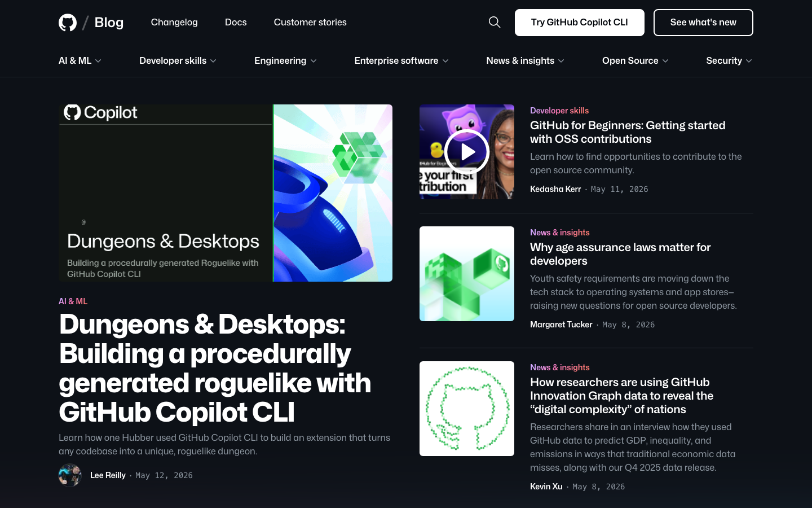Screen dimensions: 812x508
Task: Click News & insights tag above age assurance
Action: [560, 233]
